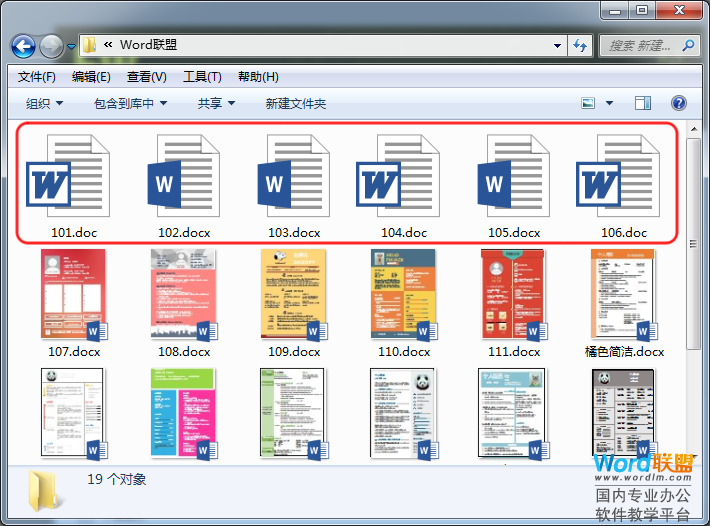Open recent pages dropdown arrow
The height and width of the screenshot is (526, 710).
(x=72, y=46)
